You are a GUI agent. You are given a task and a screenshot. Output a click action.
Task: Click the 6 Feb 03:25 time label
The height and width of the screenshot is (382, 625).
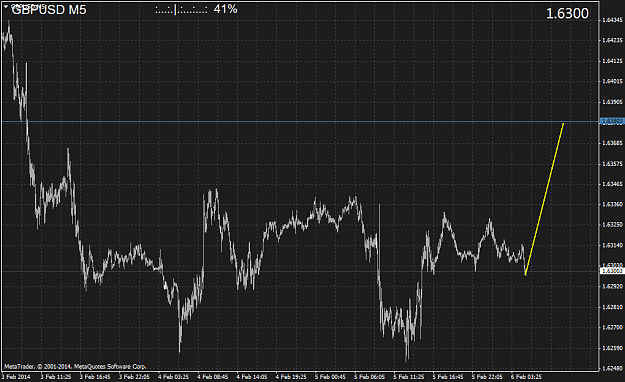tap(527, 377)
